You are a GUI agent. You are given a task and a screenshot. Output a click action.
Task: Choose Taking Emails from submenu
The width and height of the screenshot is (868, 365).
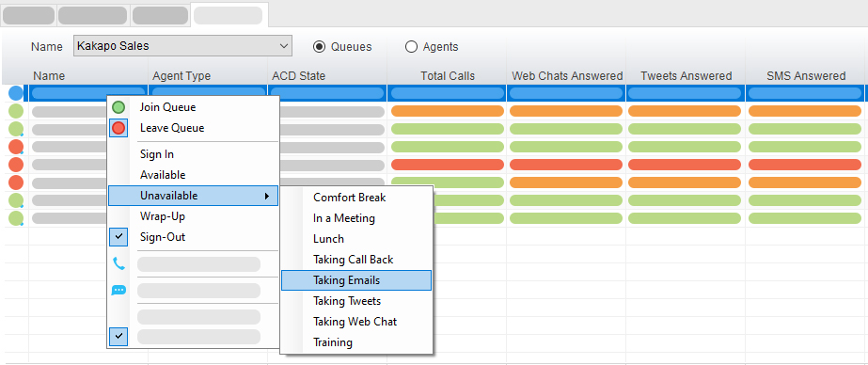(356, 280)
